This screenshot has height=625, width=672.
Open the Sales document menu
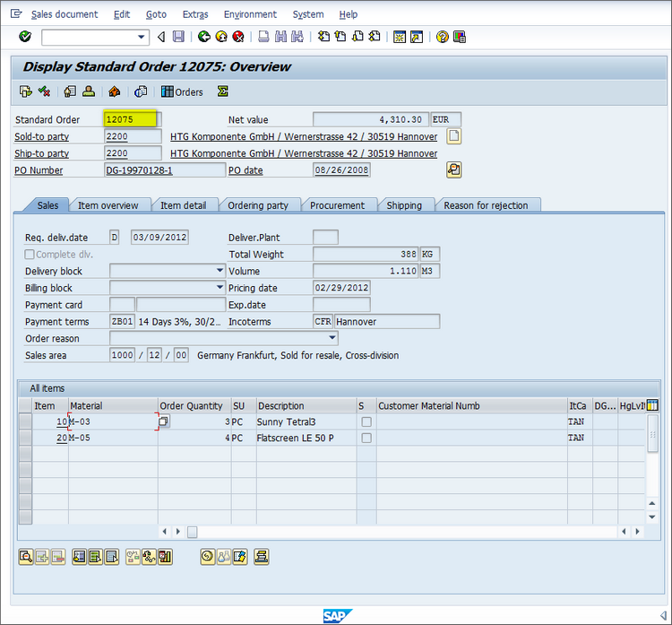point(65,14)
